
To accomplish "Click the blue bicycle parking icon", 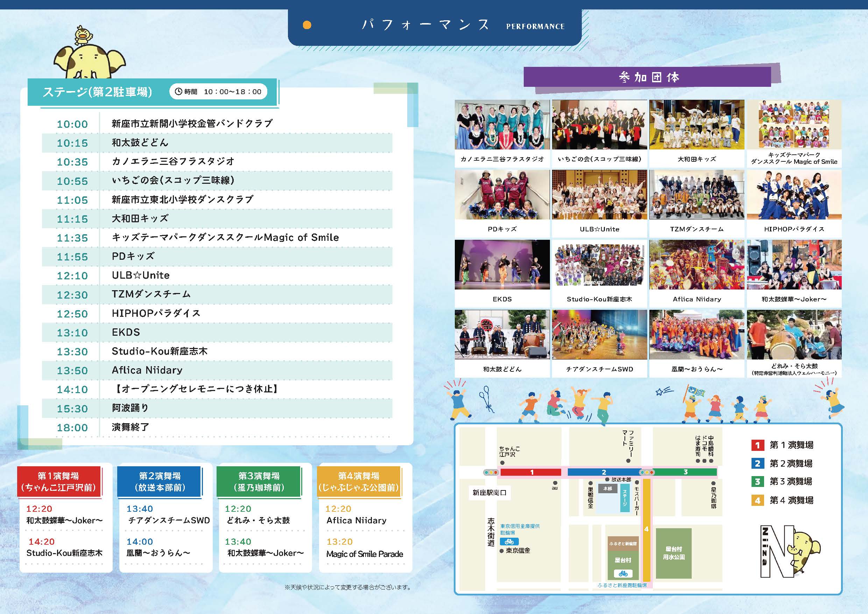I will click(509, 542).
